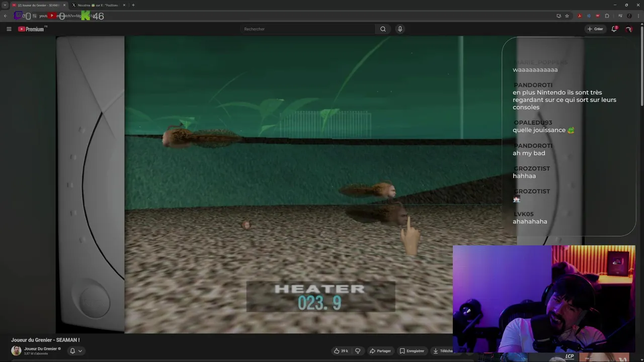
Task: Open the media controls toolbar icon
Action: tap(620, 16)
